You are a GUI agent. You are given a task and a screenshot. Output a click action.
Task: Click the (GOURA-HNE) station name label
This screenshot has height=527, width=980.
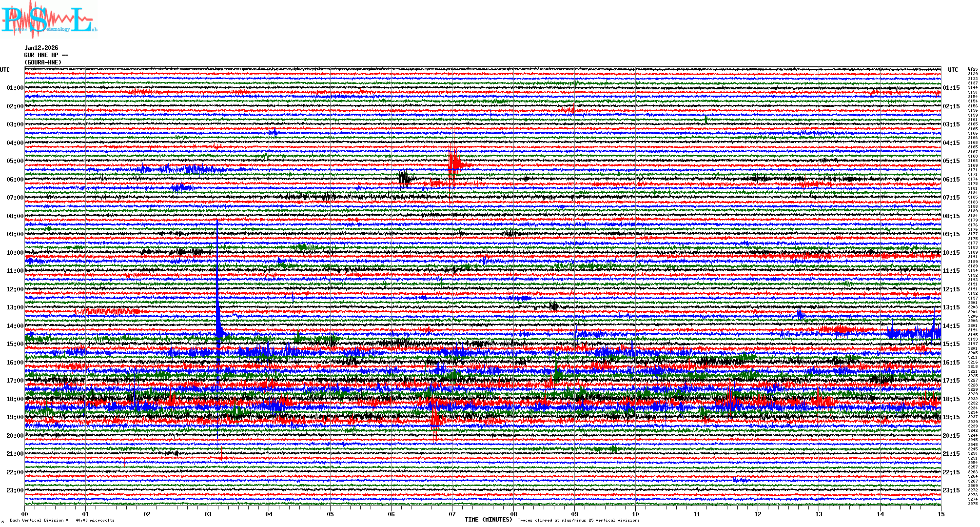point(43,62)
